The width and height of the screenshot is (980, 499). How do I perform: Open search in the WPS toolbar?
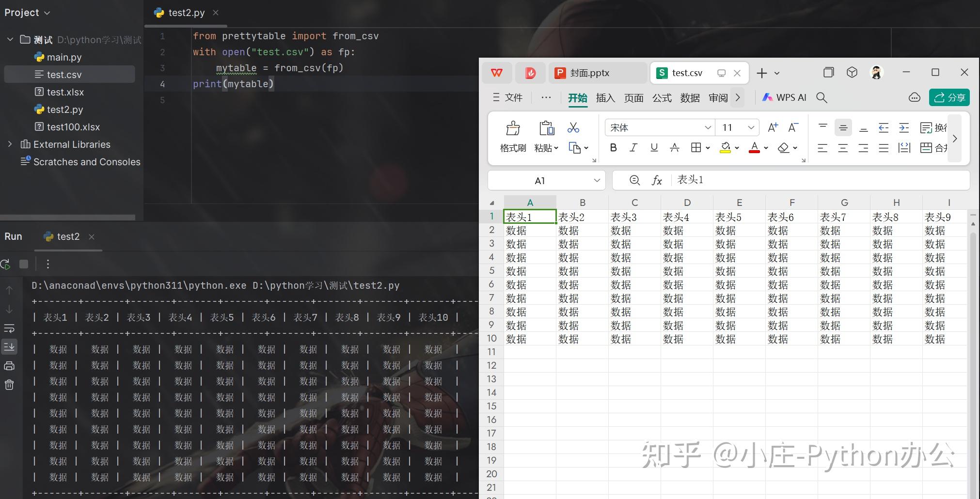tap(822, 97)
